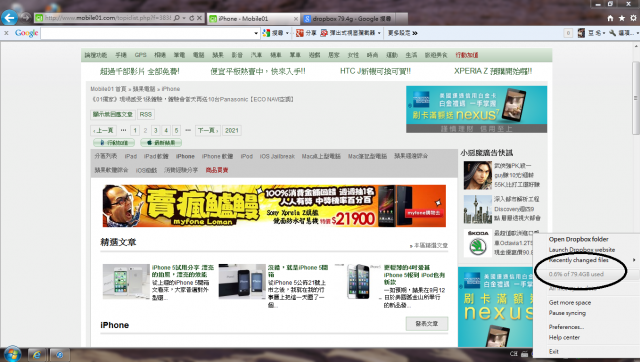The image size is (640, 362).
Task: Click the Google toolbar 搜尋 button
Action: (x=274, y=33)
